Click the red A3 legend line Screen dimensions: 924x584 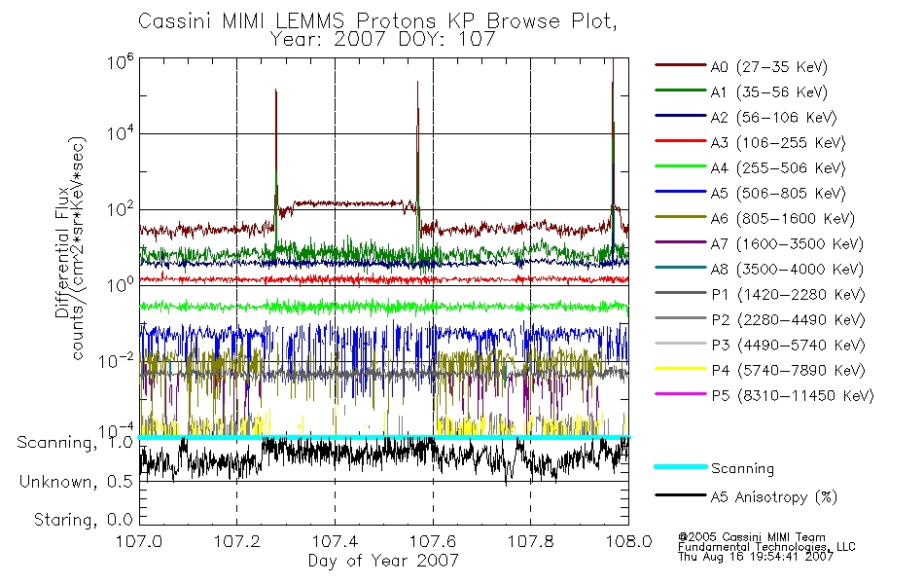click(680, 141)
